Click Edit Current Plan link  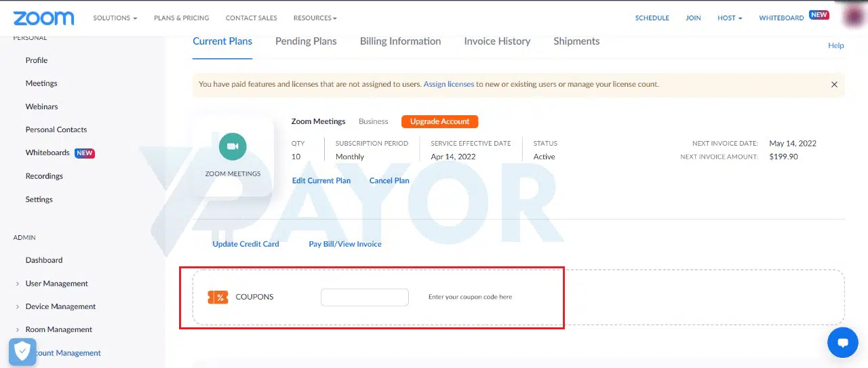click(321, 181)
